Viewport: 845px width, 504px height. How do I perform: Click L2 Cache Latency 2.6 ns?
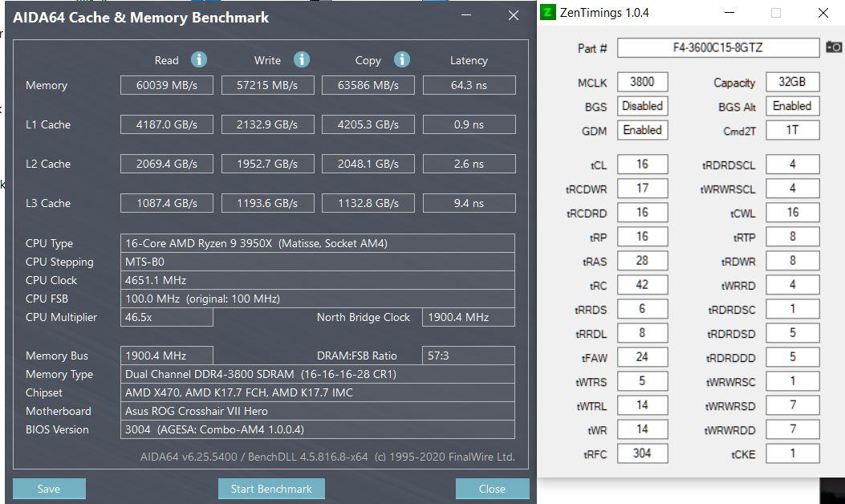[x=469, y=164]
